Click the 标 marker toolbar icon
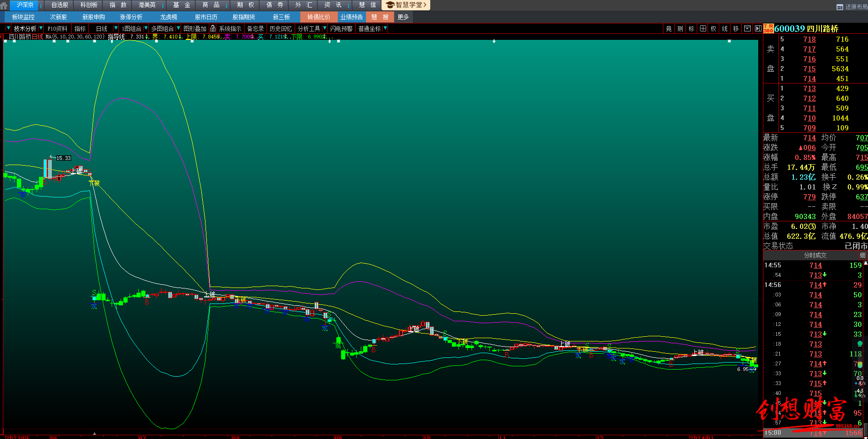Viewport: 868px width, 439px height. (x=691, y=29)
